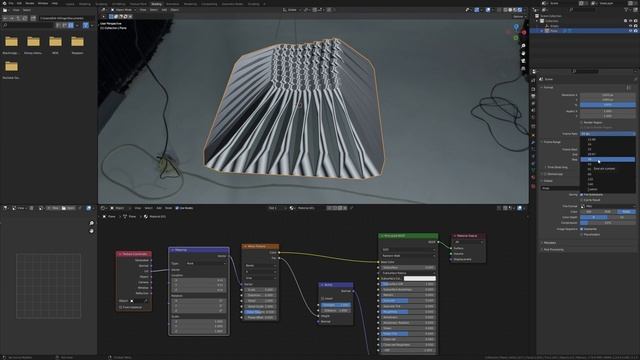The image size is (640, 360).
Task: Open the Material properties tab icon
Action: tap(533, 178)
